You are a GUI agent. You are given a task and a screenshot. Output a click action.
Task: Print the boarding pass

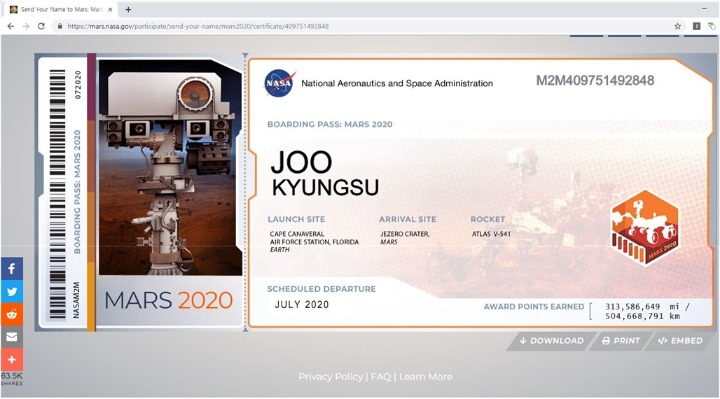[621, 341]
